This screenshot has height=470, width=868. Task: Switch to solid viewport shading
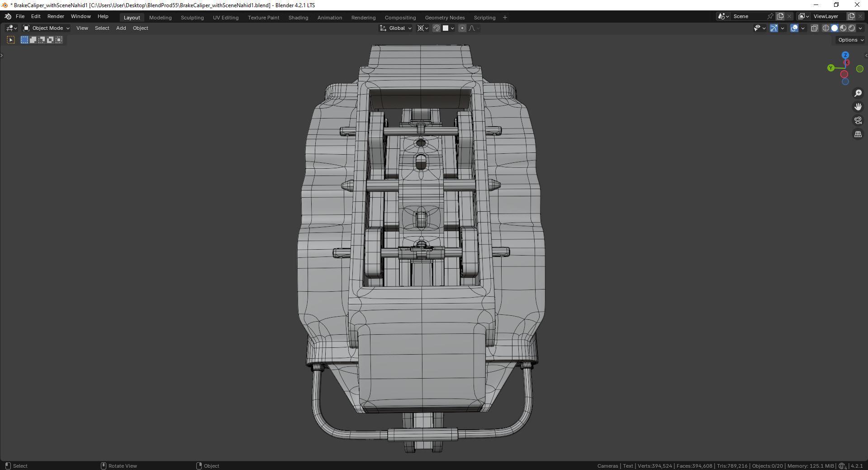[x=835, y=28]
